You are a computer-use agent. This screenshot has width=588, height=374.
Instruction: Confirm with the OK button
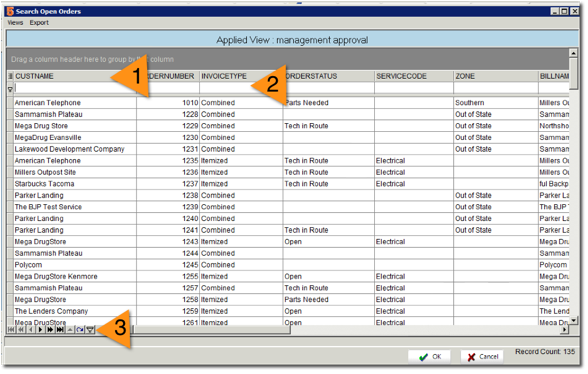pos(429,357)
